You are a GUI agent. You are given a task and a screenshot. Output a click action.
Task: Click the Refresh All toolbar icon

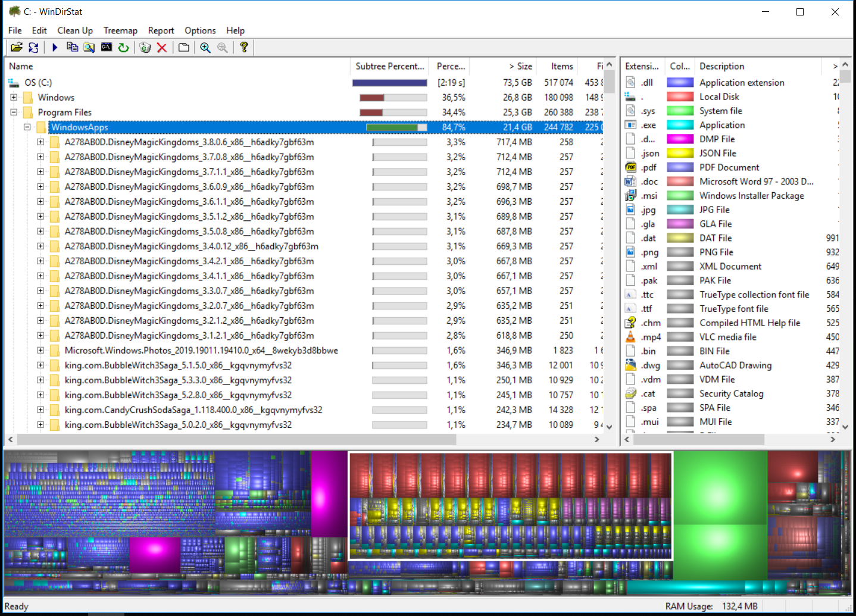click(33, 47)
